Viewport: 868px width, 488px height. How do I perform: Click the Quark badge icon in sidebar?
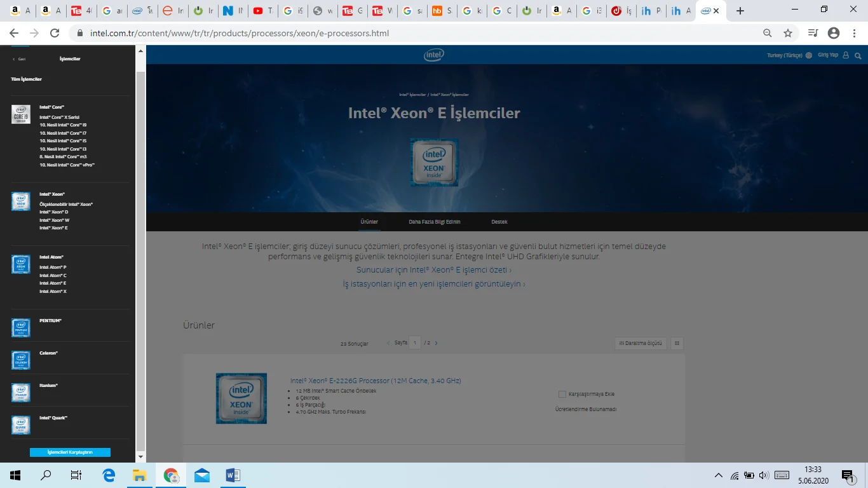coord(21,425)
